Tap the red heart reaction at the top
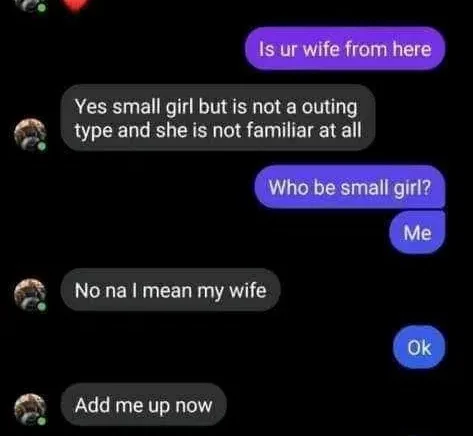Image resolution: width=473 pixels, height=436 pixels. (76, 5)
